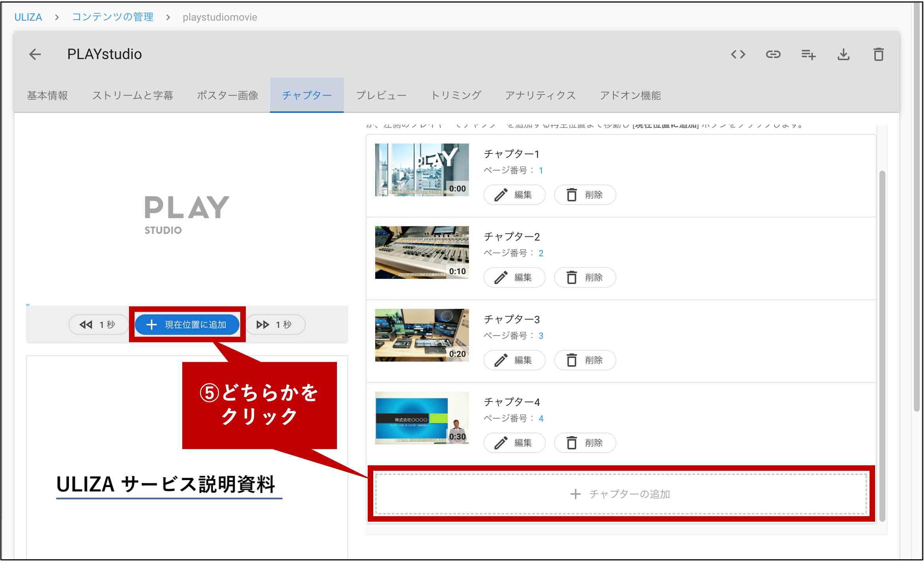The height and width of the screenshot is (562, 924).
Task: Click page number 3 link of チャプター3
Action: [x=541, y=336]
